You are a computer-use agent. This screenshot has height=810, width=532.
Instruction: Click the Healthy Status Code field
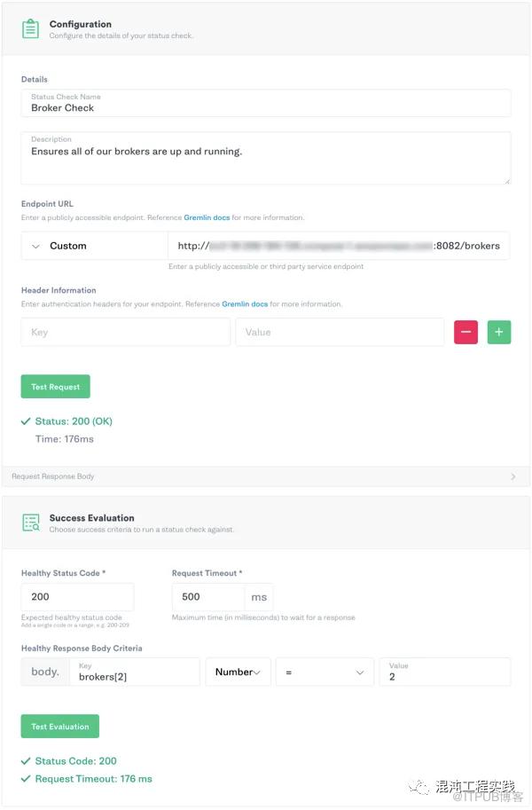77,597
